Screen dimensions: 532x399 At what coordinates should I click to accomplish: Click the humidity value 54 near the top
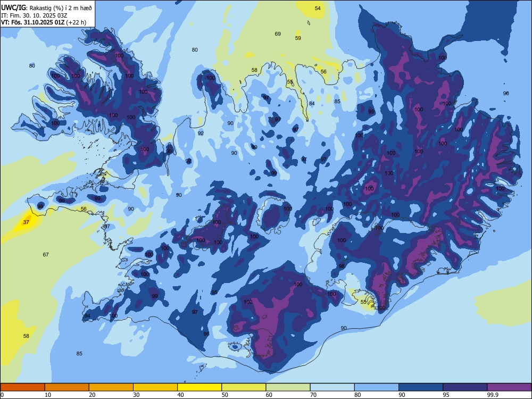[318, 8]
